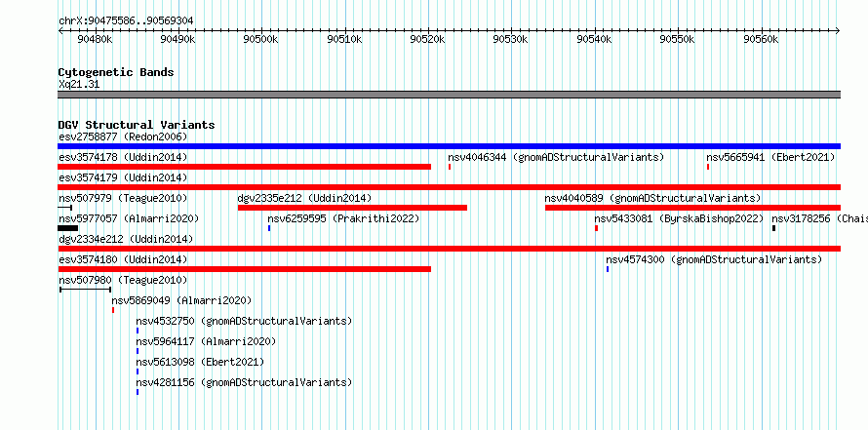
Task: Click the esv2758877 (Redon2006) label
Action: coord(123,137)
